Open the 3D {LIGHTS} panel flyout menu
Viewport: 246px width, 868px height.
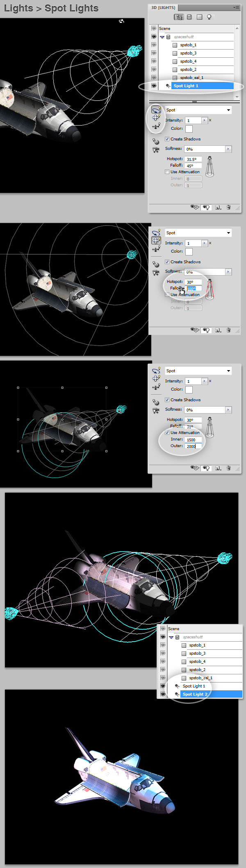pyautogui.click(x=236, y=7)
